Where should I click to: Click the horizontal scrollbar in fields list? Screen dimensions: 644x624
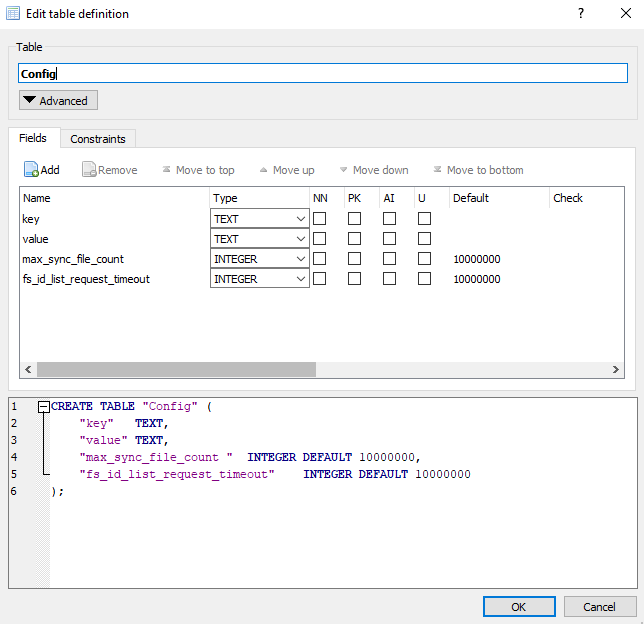[175, 369]
